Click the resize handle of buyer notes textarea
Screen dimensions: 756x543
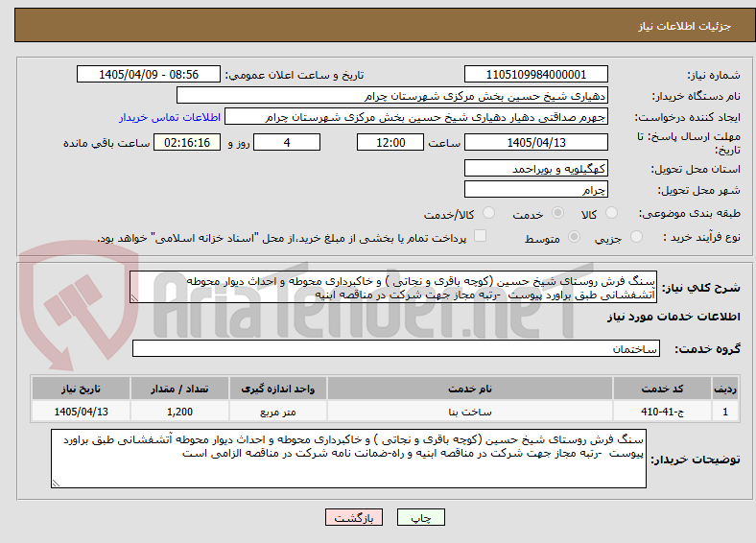(x=56, y=484)
